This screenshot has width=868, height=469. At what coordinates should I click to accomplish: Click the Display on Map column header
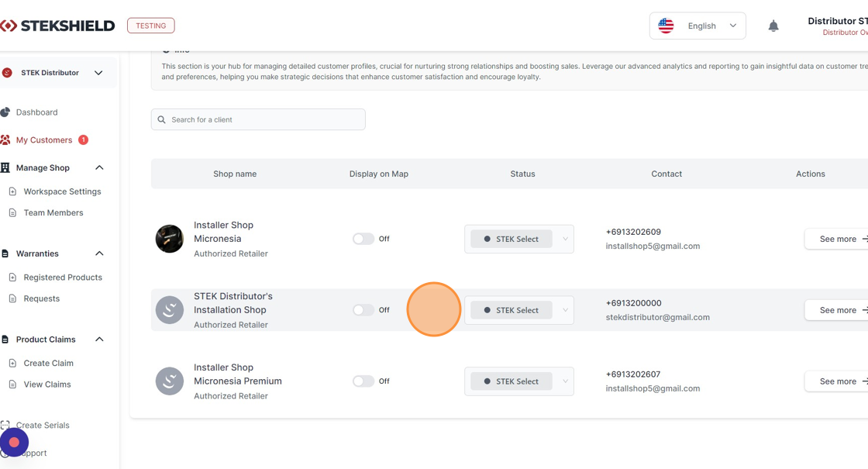click(x=379, y=174)
